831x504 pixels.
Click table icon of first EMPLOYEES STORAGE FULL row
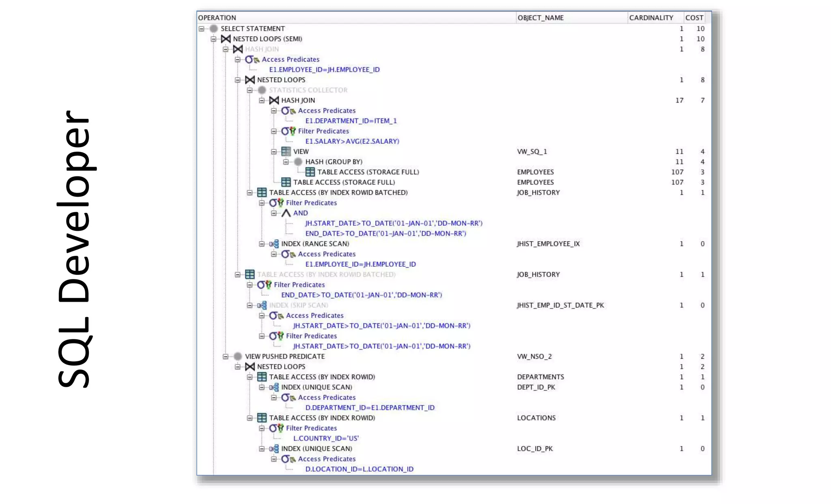pos(310,172)
